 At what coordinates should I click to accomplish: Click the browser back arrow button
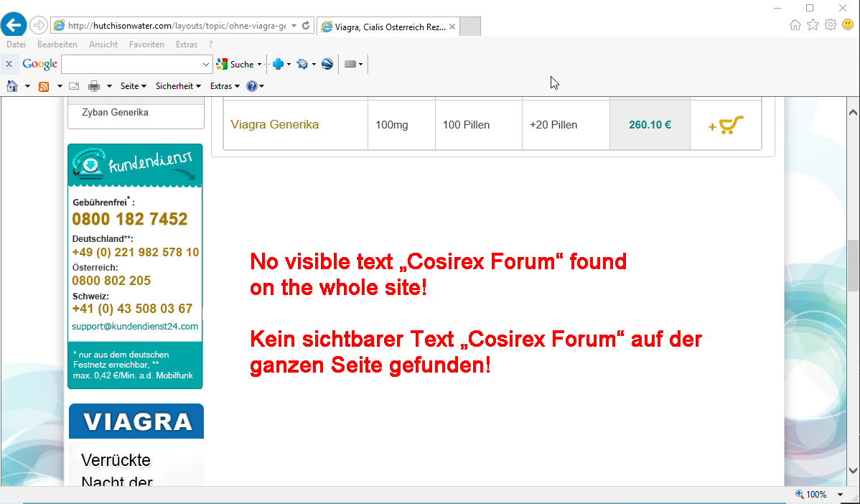[x=14, y=25]
